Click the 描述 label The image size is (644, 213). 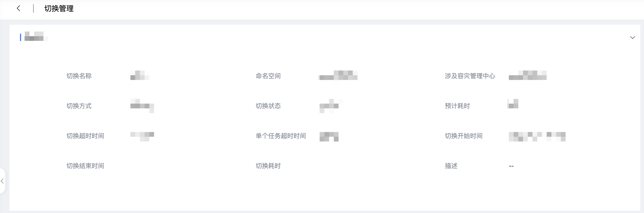(x=451, y=166)
